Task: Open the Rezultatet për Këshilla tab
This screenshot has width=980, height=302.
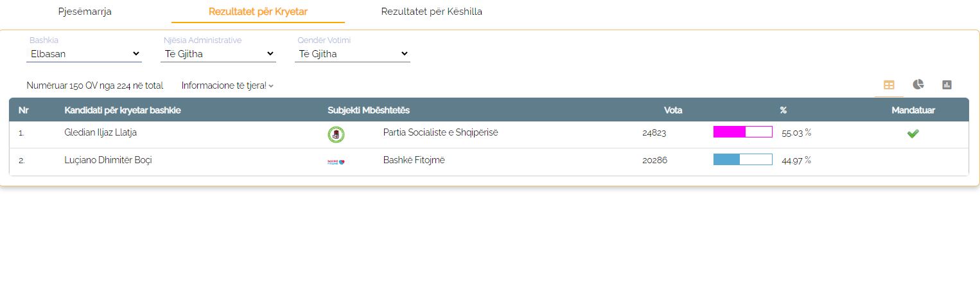Action: (432, 12)
